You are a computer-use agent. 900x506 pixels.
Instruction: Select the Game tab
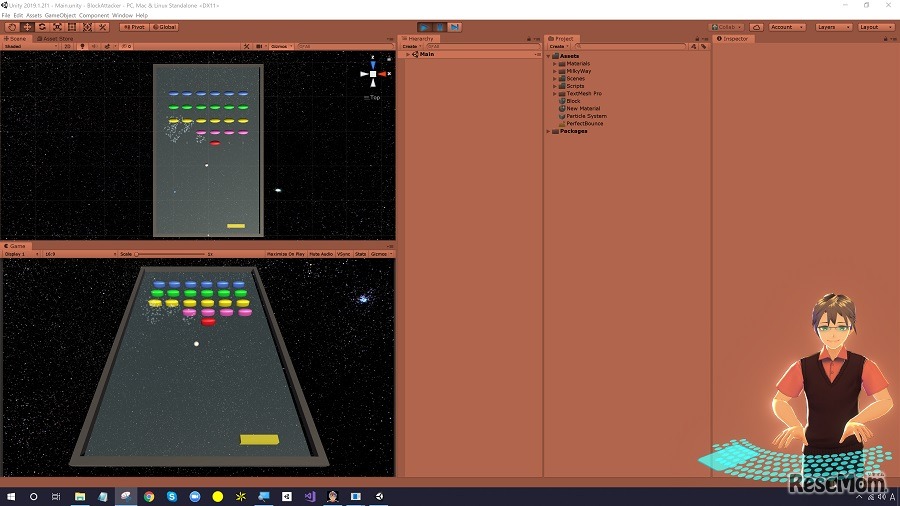[x=14, y=246]
